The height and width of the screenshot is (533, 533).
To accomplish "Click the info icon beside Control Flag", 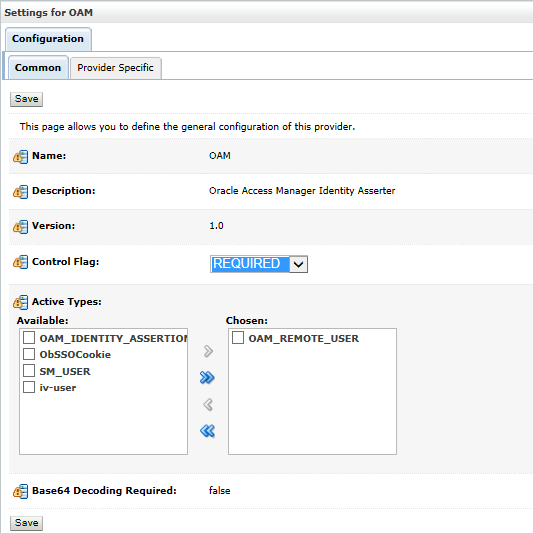I will pos(20,262).
